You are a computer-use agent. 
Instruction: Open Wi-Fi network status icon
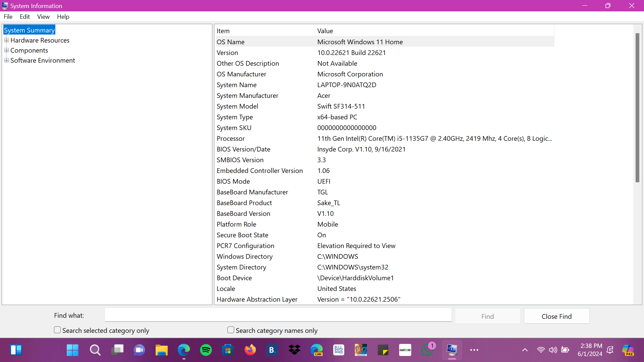click(541, 350)
